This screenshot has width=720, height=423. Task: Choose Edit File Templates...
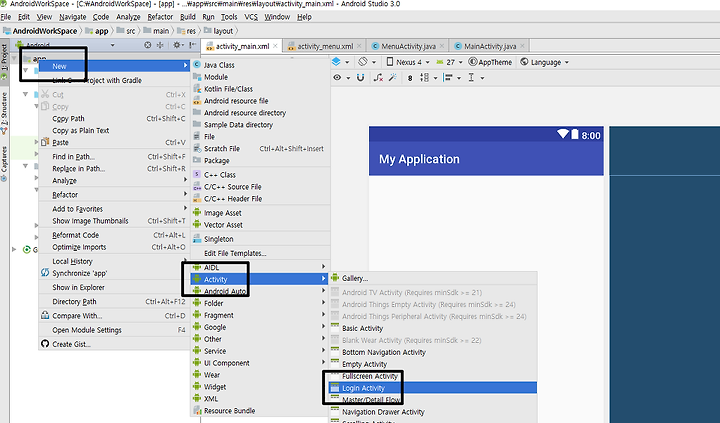[260, 254]
